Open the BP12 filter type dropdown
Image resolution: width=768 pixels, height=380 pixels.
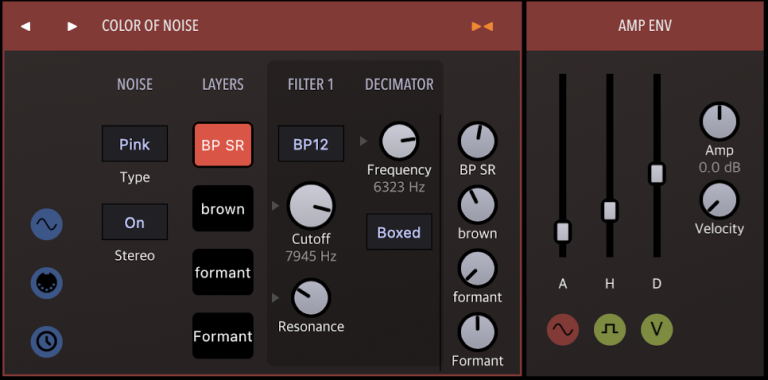[311, 144]
